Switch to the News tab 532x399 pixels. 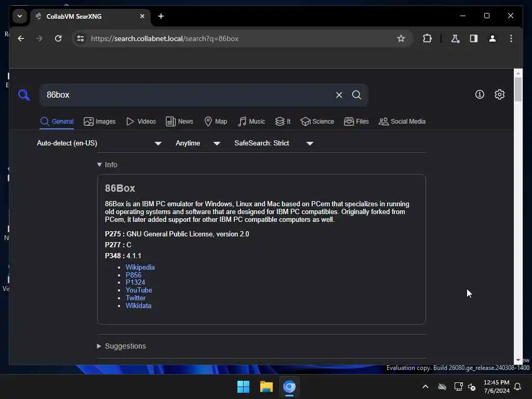click(x=179, y=122)
